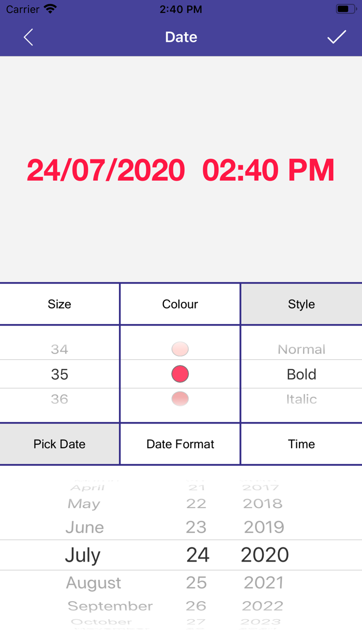Image resolution: width=362 pixels, height=644 pixels.
Task: Open the Colour tab
Action: (180, 304)
